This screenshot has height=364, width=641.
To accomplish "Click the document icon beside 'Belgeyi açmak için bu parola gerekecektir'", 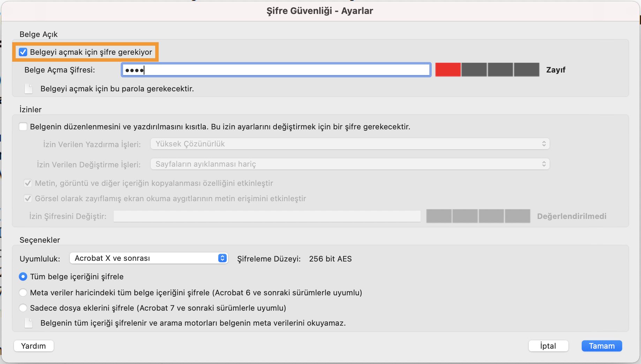I will click(29, 89).
